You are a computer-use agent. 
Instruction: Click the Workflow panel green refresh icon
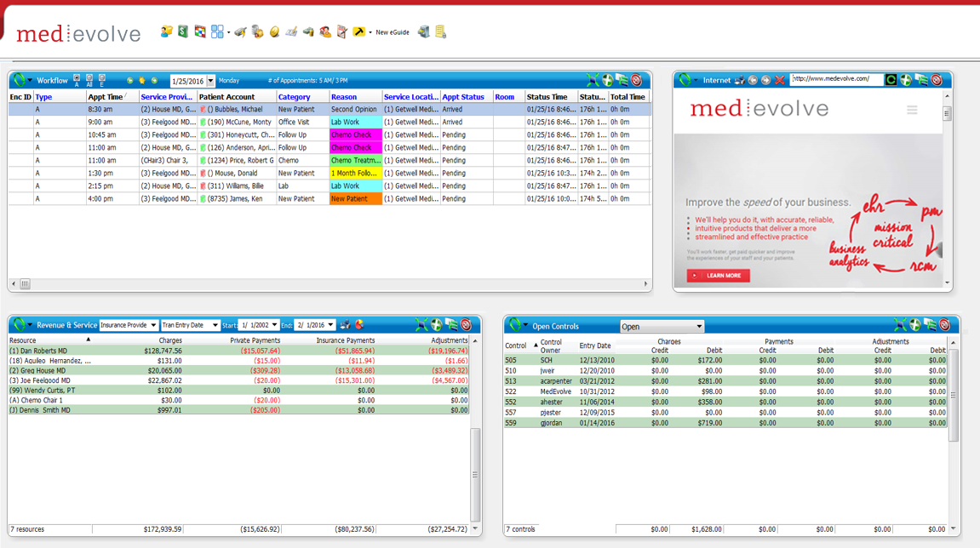click(19, 80)
